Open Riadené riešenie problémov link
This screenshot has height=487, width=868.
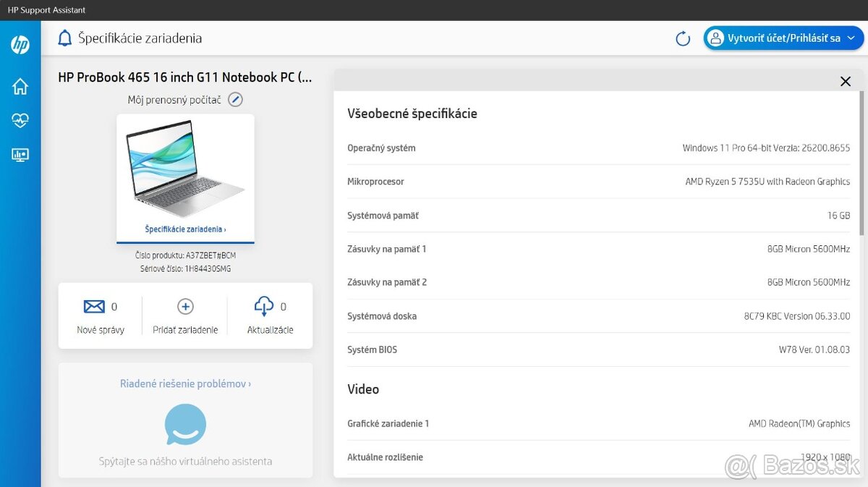(185, 384)
